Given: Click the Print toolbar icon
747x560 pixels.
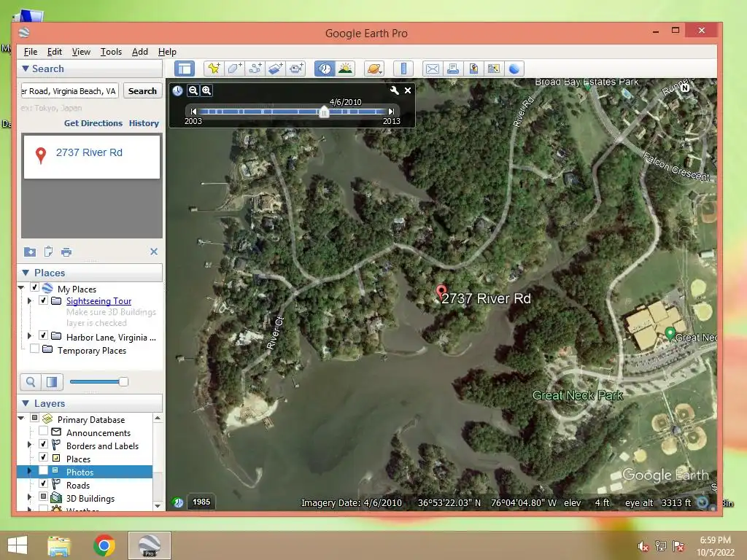Looking at the screenshot, I should tap(452, 69).
